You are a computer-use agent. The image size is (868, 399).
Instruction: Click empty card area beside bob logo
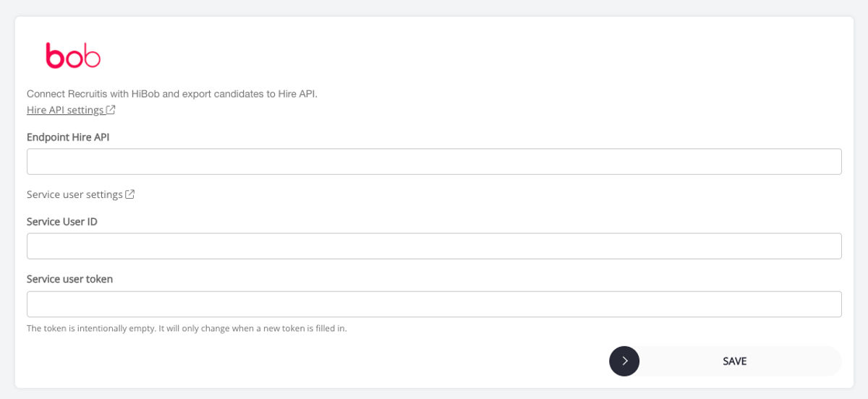[x=434, y=56]
